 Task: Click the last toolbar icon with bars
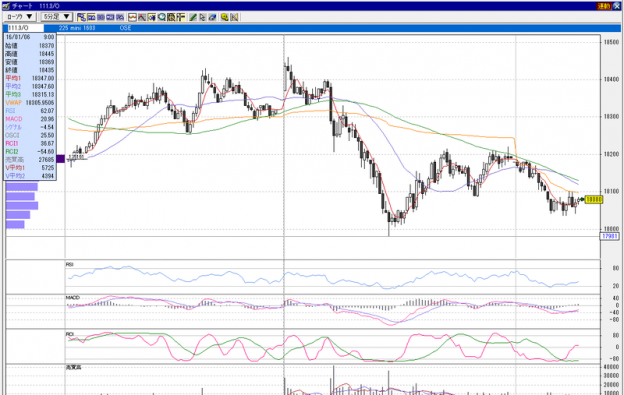pos(234,17)
